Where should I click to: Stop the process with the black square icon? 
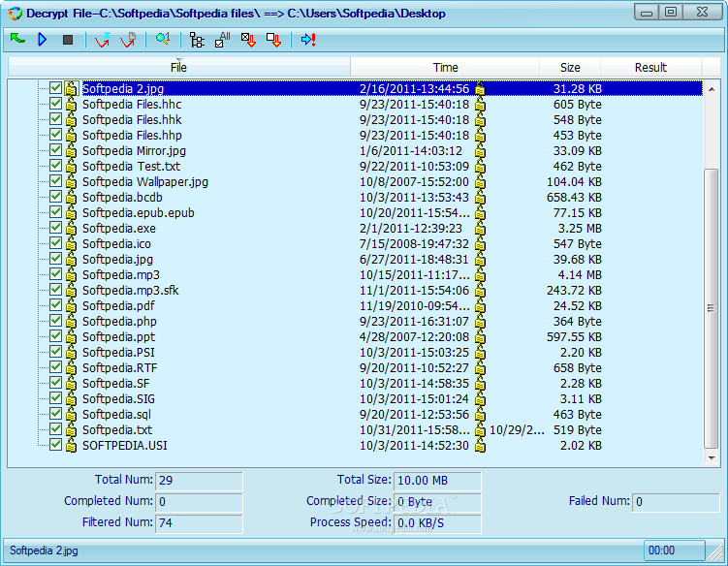click(x=68, y=40)
